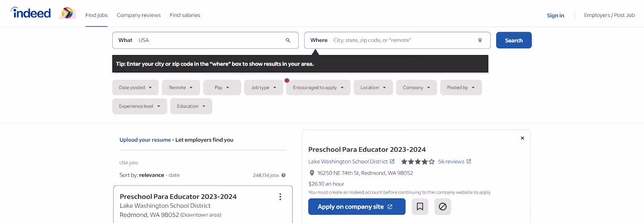Image resolution: width=644 pixels, height=223 pixels.
Task: Open the Job type dropdown
Action: coord(263,87)
